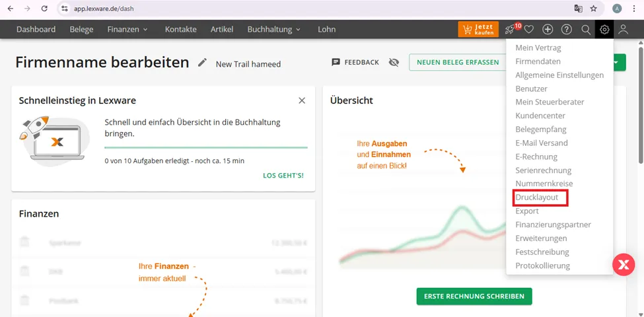Select Drucklayout menu entry
This screenshot has height=317, width=644.
[x=537, y=197]
